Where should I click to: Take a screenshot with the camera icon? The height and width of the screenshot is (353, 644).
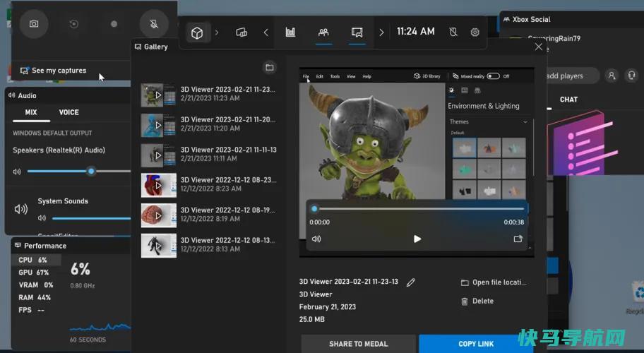tap(34, 24)
